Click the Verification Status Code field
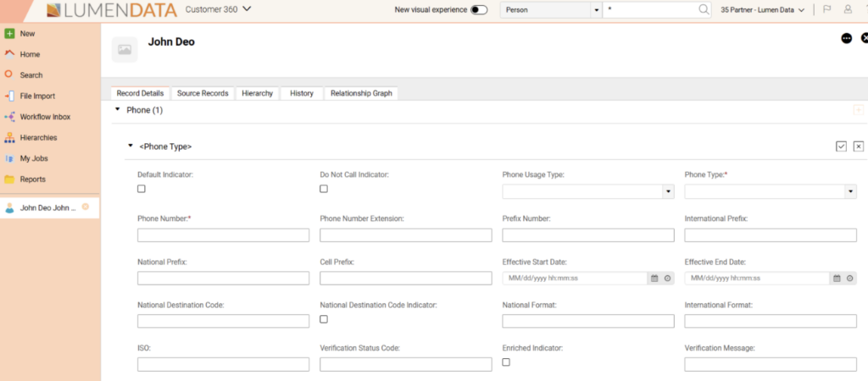This screenshot has width=868, height=381. pyautogui.click(x=406, y=364)
